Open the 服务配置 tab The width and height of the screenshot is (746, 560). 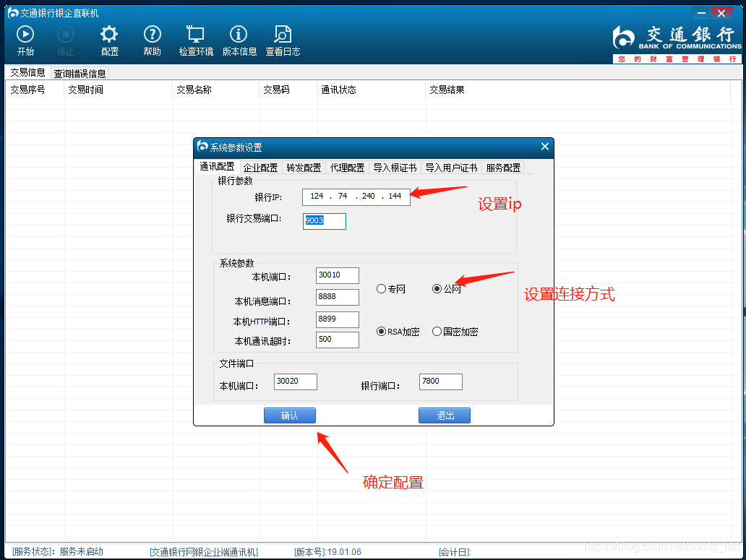click(x=503, y=168)
